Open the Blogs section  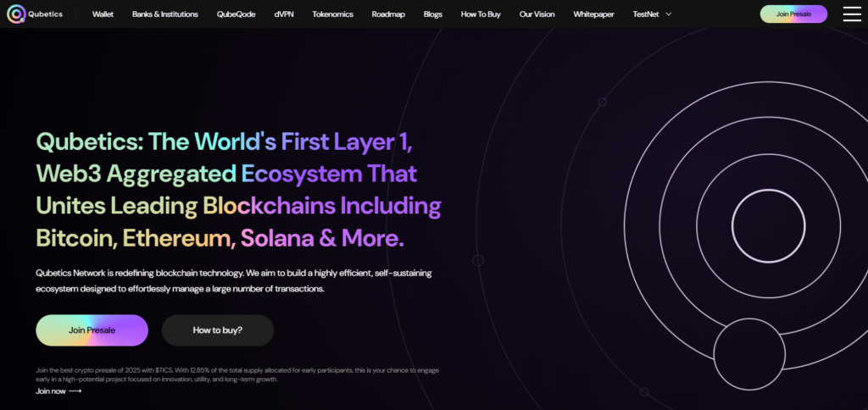(x=433, y=14)
